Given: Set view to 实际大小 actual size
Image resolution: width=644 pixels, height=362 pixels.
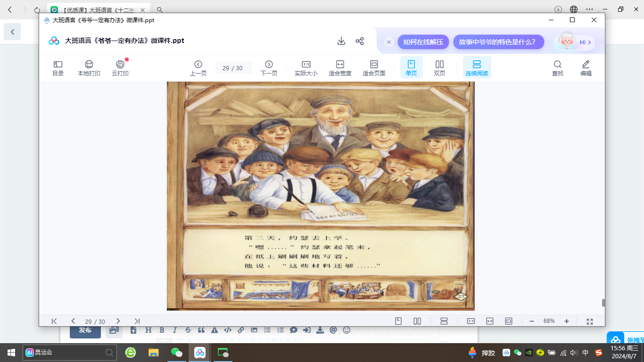Looking at the screenshot, I should 306,68.
